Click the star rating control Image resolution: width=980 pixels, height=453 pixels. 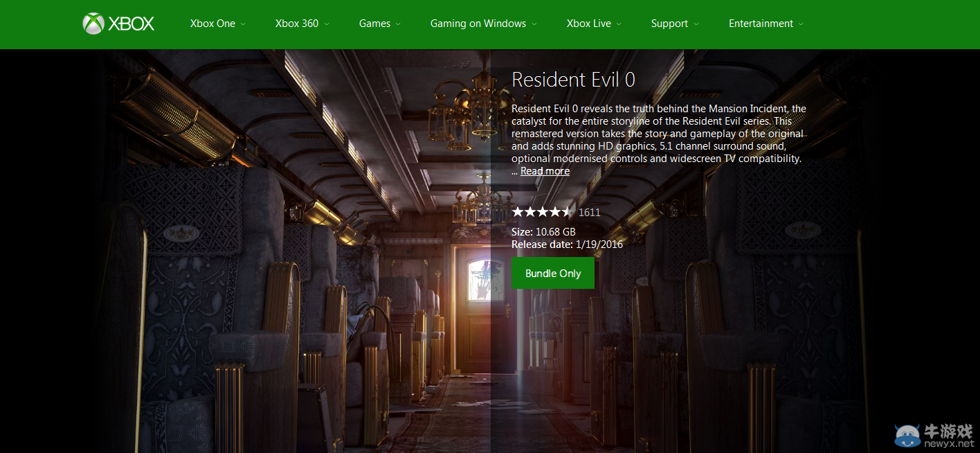[543, 211]
